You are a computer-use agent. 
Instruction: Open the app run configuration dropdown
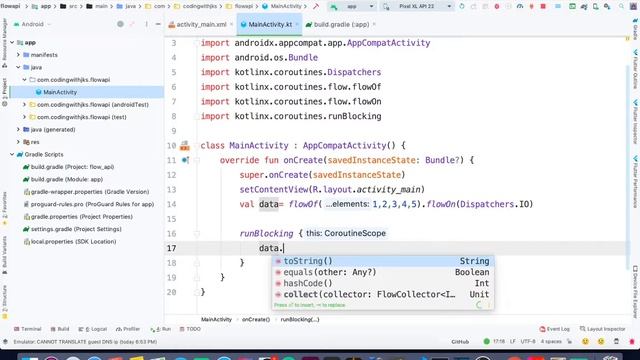tap(351, 7)
